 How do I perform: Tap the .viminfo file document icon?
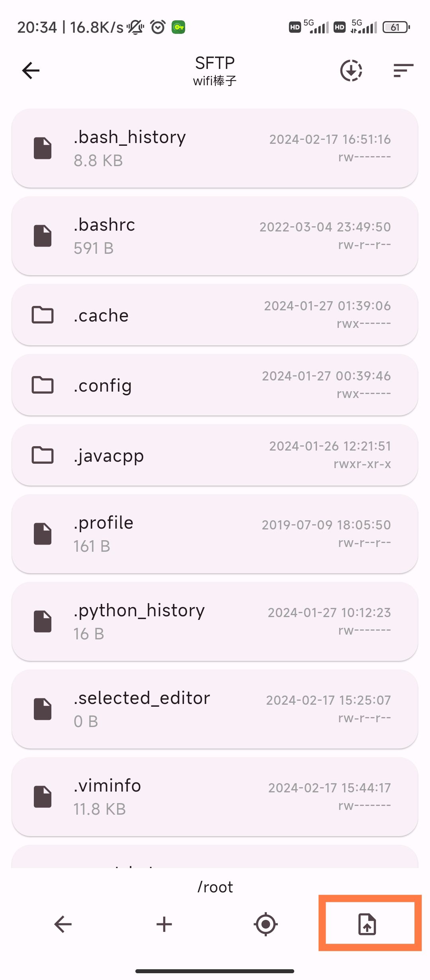[x=43, y=797]
